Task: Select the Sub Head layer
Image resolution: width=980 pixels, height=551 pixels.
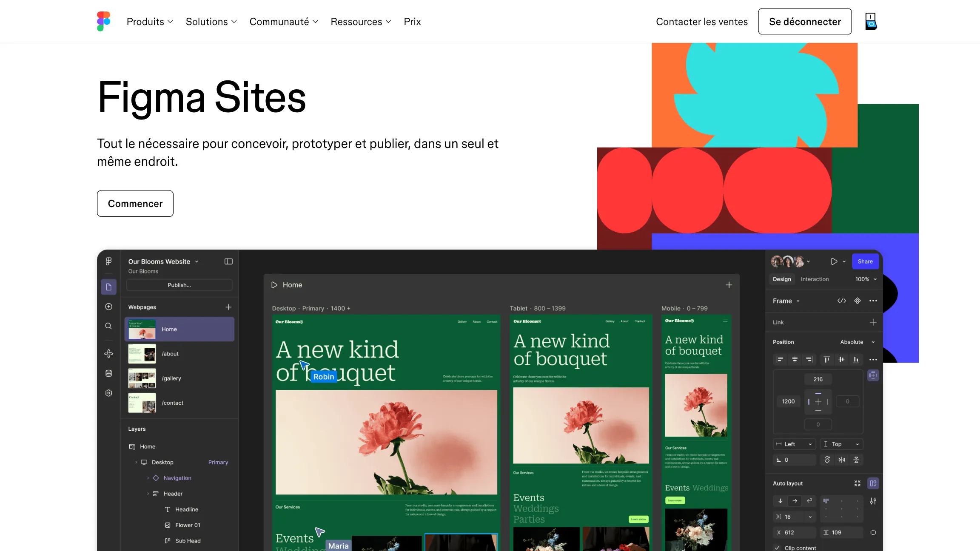Action: 182,541
